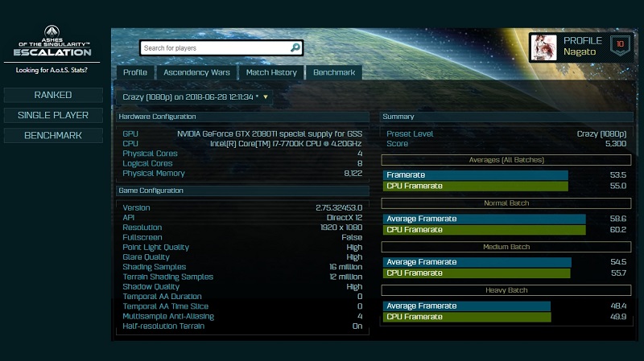The image size is (644, 361).
Task: Focus the Search for players field
Action: coord(221,48)
